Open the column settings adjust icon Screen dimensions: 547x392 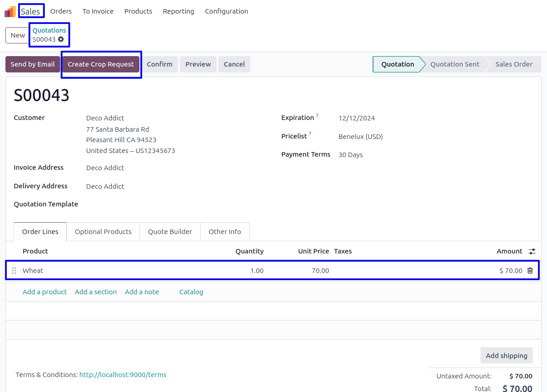coord(532,251)
